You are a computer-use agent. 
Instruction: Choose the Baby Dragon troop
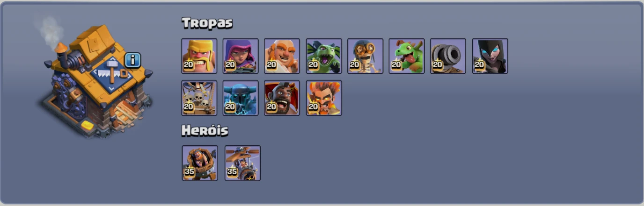(x=407, y=56)
